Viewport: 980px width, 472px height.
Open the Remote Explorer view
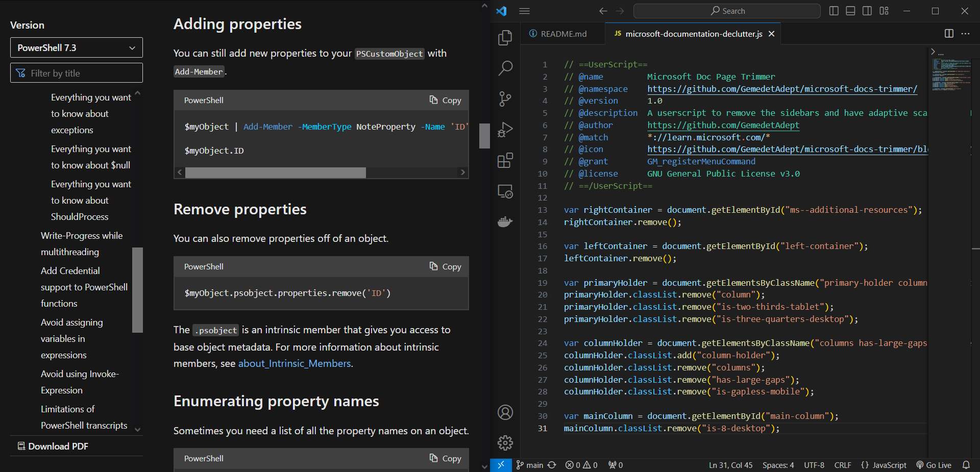coord(505,191)
